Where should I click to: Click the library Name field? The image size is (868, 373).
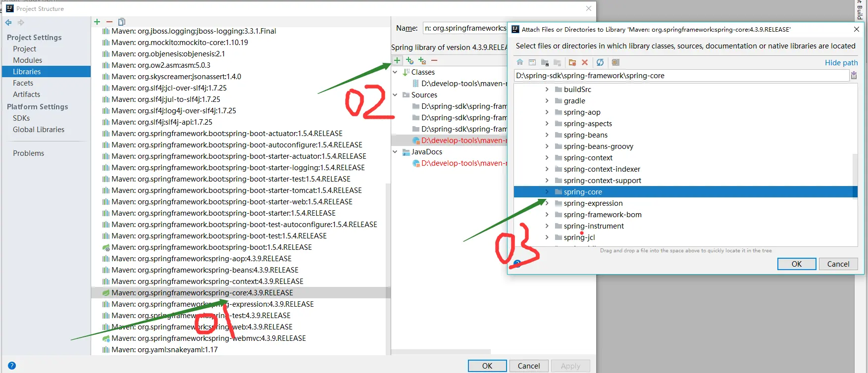465,28
